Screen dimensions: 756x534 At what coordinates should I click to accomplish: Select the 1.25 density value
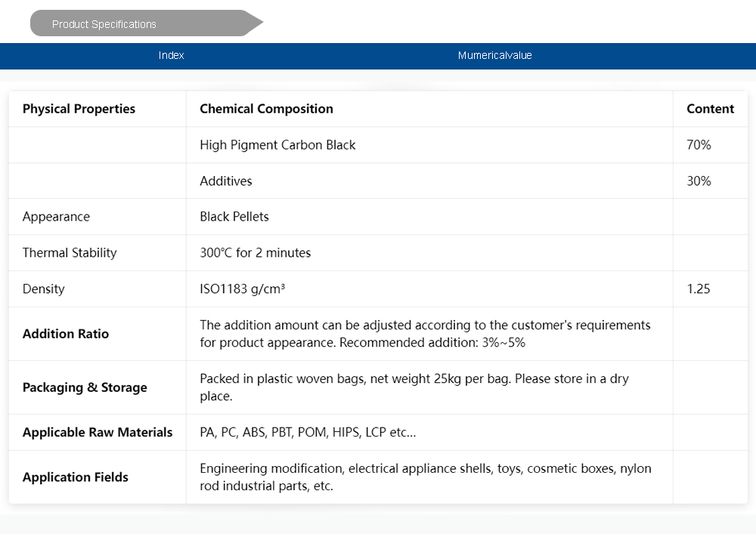click(x=699, y=289)
